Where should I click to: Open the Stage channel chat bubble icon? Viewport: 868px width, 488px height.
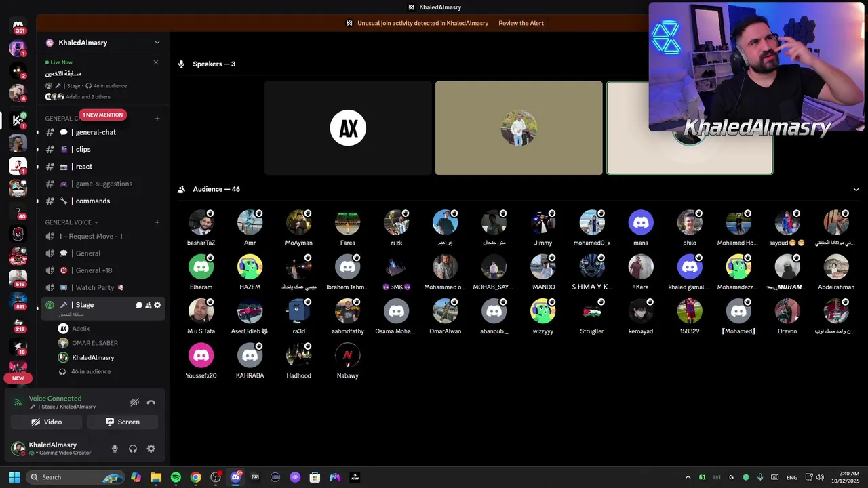pyautogui.click(x=139, y=305)
